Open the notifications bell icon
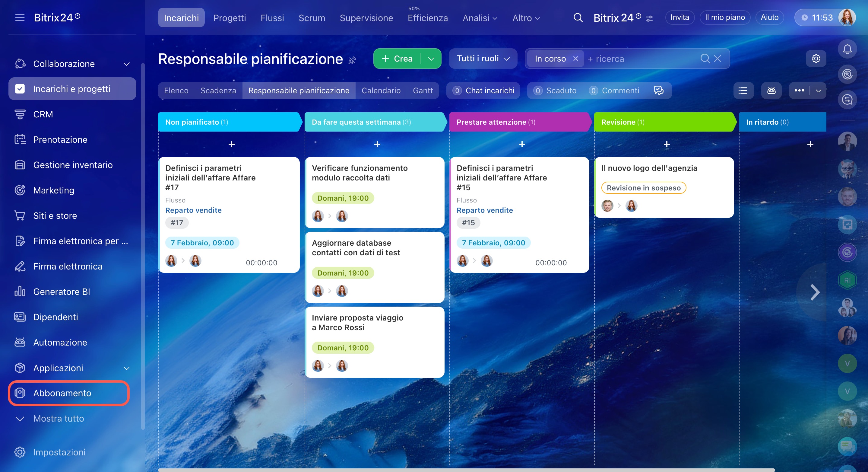The image size is (868, 472). coord(847,49)
